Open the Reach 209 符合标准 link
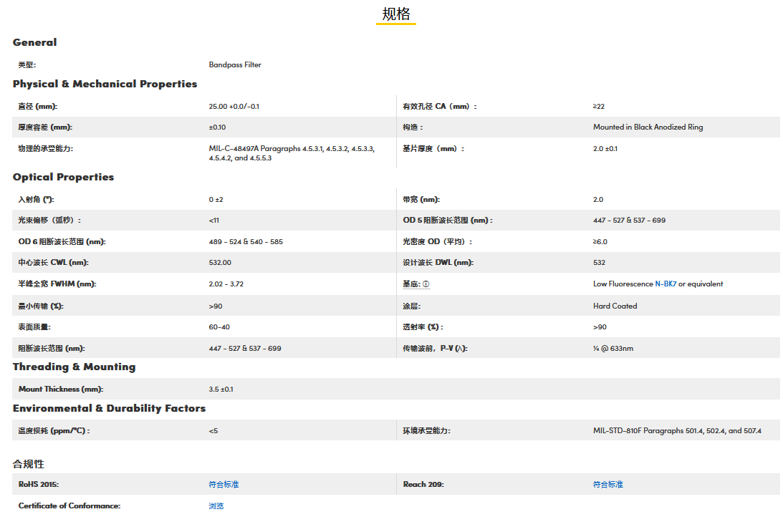This screenshot has width=783, height=532. [607, 485]
